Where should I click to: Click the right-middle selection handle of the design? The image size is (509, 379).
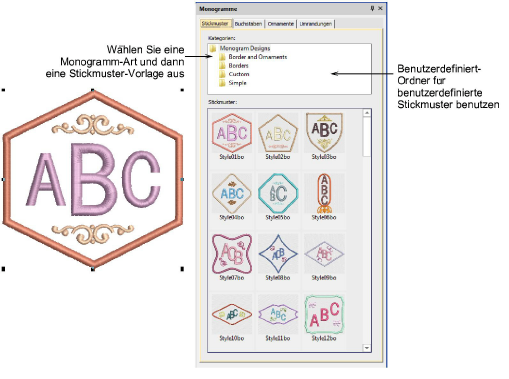[x=182, y=180]
